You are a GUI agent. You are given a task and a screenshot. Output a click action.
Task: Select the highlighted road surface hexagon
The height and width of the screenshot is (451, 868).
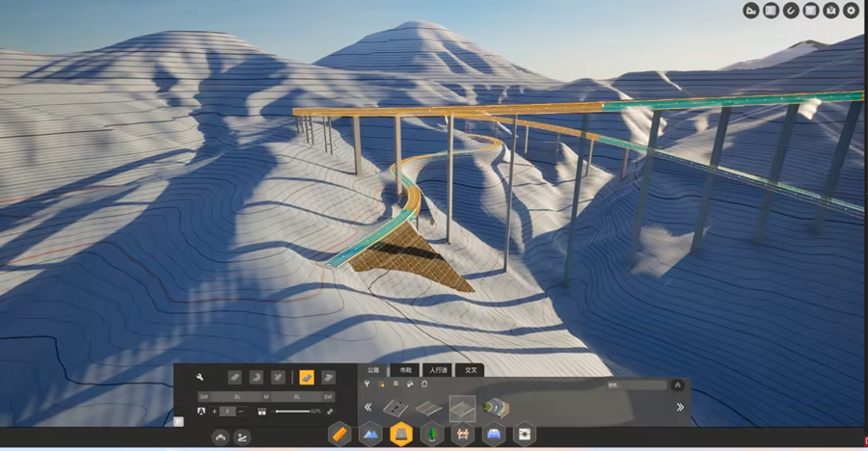pos(401,435)
